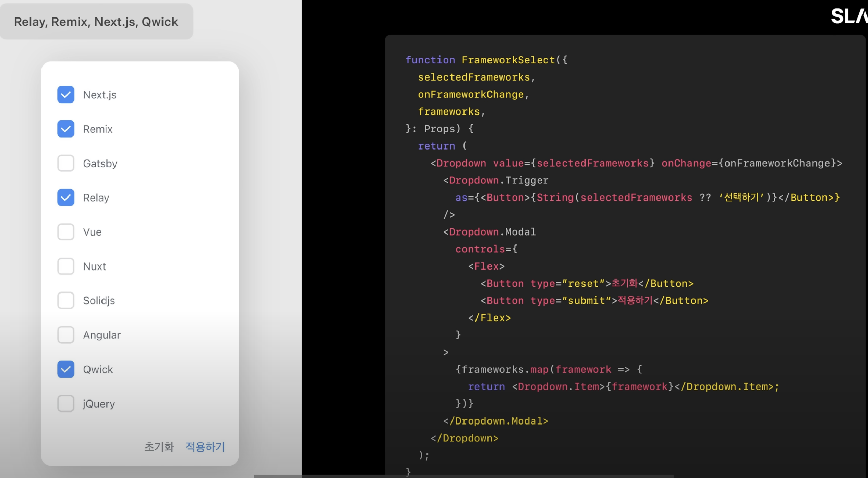Check the Angular checkbox
Image resolution: width=868 pixels, height=478 pixels.
coord(66,335)
